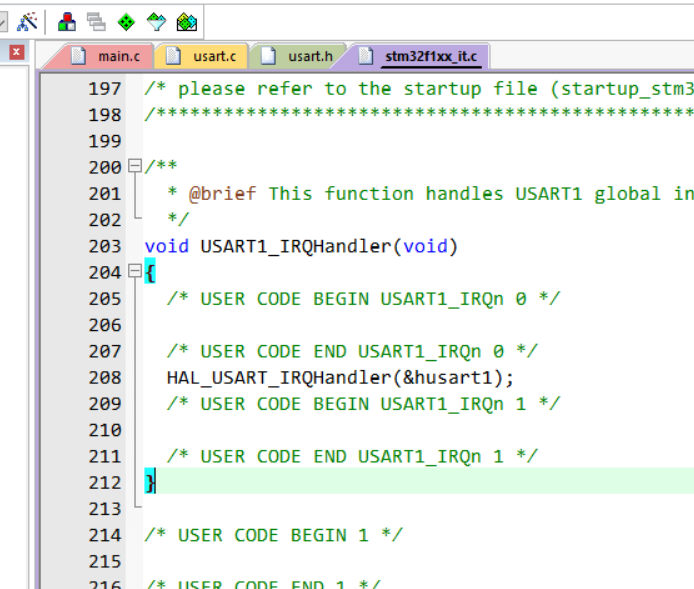Viewport: 694px width, 589px height.
Task: Click the @brief keyword in the comment
Action: pos(223,194)
